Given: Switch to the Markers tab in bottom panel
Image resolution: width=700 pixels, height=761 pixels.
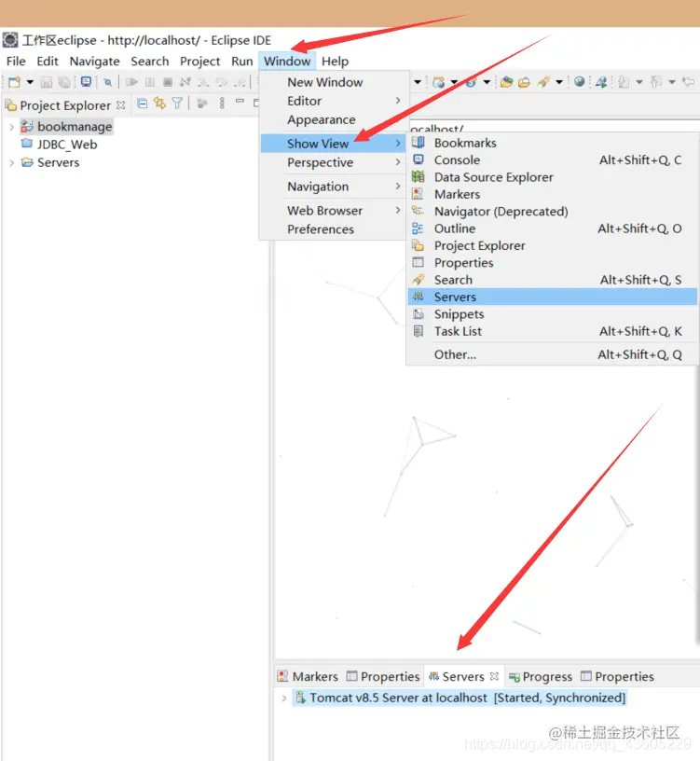Looking at the screenshot, I should coord(308,676).
